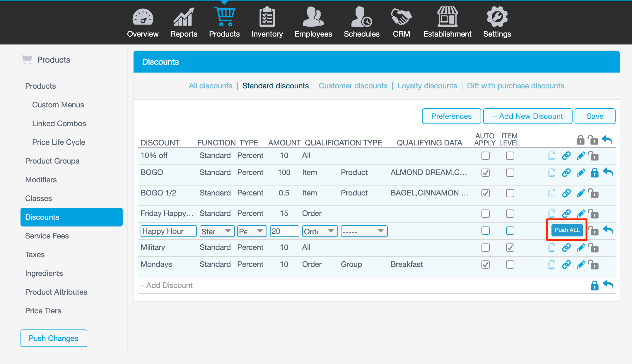Open the Happy Hour function dropdown

point(217,231)
